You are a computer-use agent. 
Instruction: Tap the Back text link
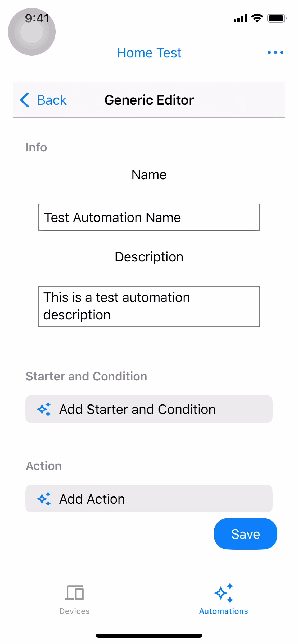click(52, 100)
